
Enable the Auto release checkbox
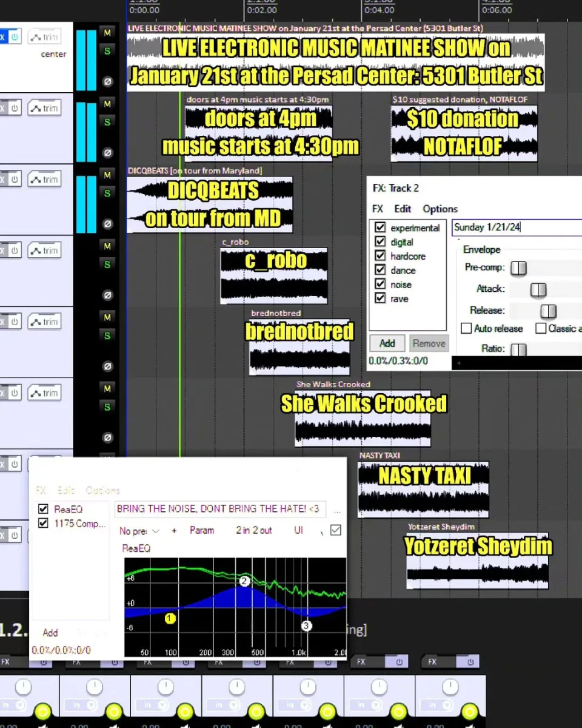pyautogui.click(x=466, y=328)
